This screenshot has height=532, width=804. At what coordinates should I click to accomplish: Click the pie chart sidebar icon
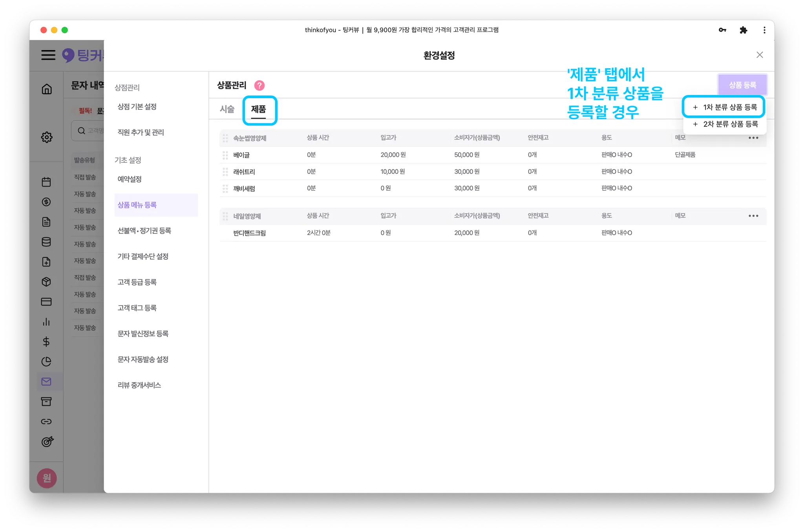click(46, 361)
